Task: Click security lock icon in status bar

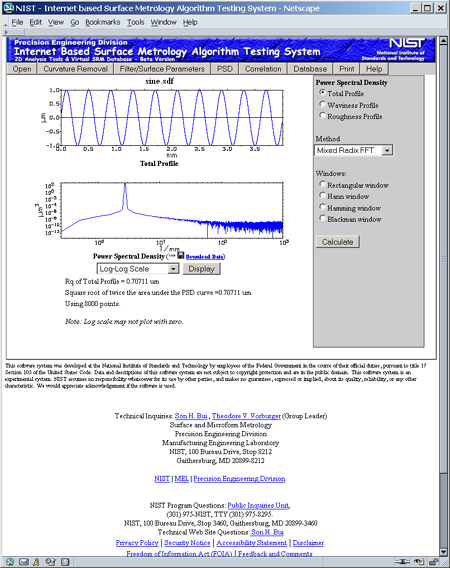Action: coord(434,562)
